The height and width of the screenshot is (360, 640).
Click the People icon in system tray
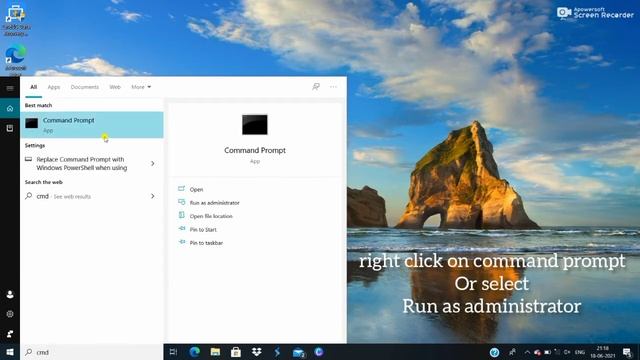pos(512,352)
